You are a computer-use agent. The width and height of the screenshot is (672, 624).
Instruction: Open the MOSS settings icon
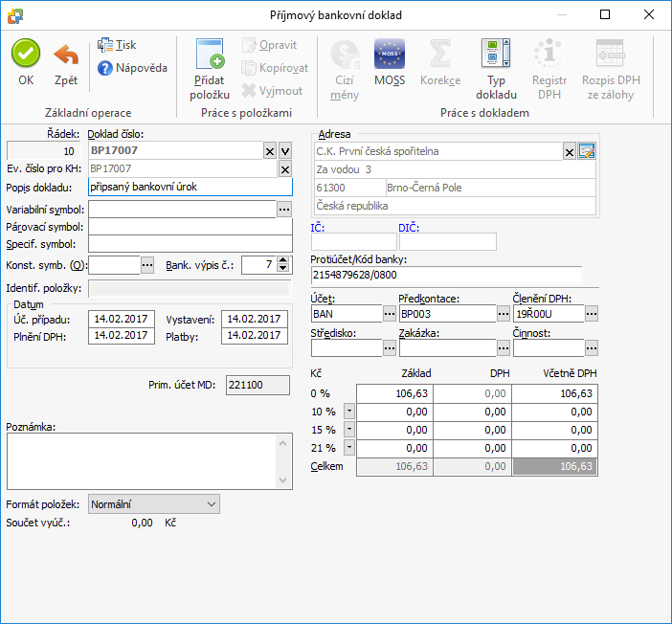pyautogui.click(x=390, y=54)
